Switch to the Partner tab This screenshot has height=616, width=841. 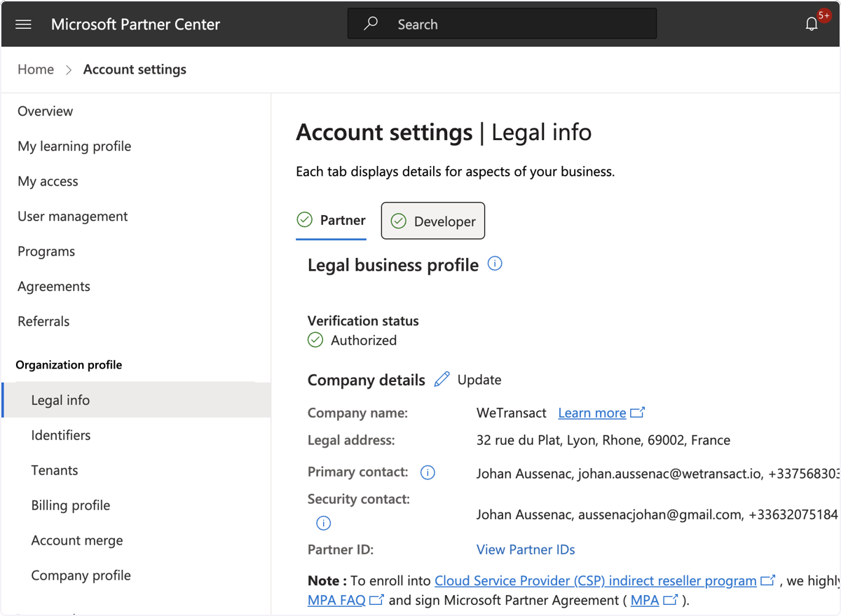coord(331,221)
